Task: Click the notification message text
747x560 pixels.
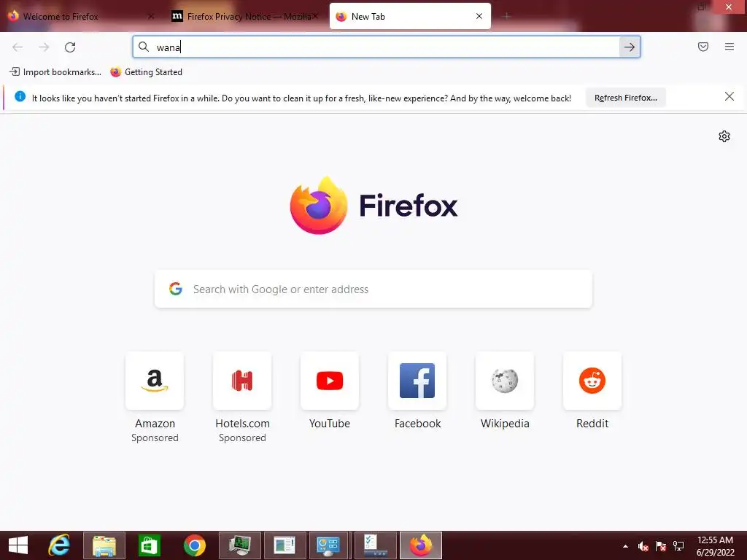Action: (301, 98)
